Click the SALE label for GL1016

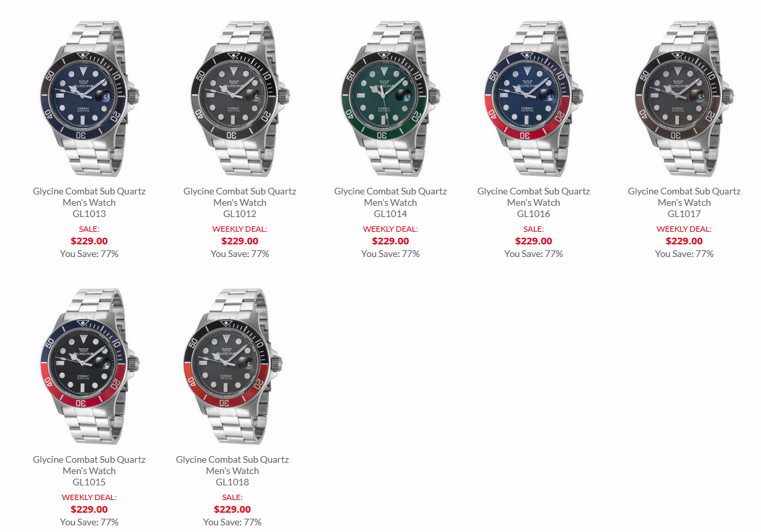click(x=533, y=229)
